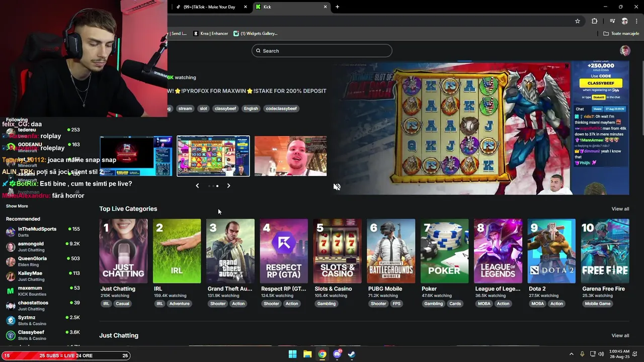Close the Kick tab
This screenshot has width=644, height=362.
pyautogui.click(x=325, y=7)
